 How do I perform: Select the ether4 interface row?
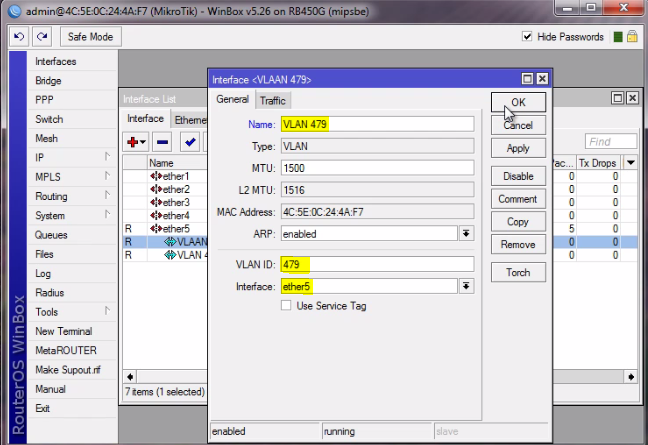165,216
